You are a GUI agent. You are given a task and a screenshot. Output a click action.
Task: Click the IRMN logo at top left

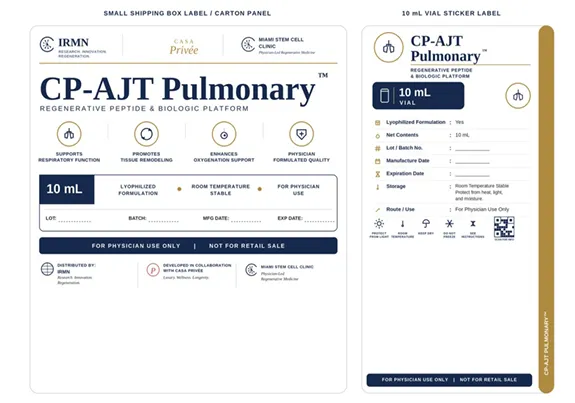[73, 47]
